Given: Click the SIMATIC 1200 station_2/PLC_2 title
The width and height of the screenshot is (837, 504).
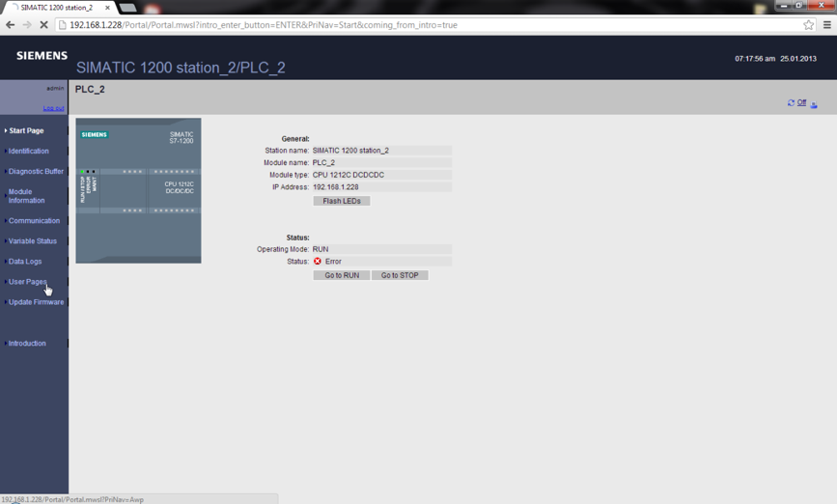Looking at the screenshot, I should [181, 68].
